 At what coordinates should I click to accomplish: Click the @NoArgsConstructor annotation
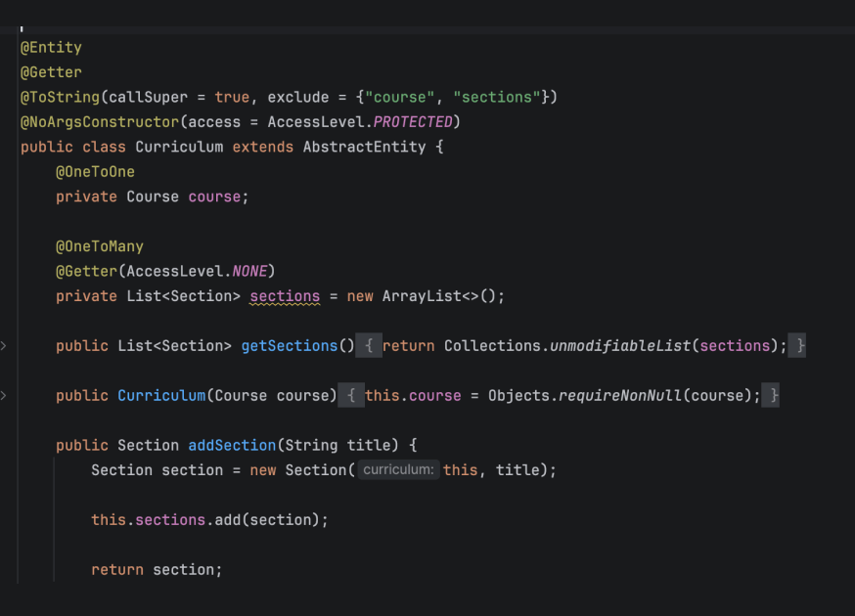(100, 122)
